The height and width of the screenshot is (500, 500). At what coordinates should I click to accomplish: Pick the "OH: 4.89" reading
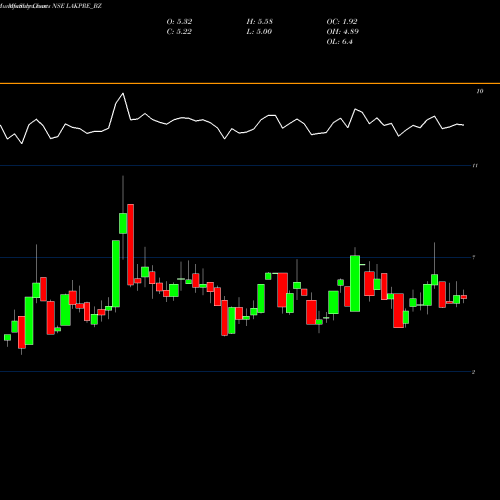tap(343, 32)
